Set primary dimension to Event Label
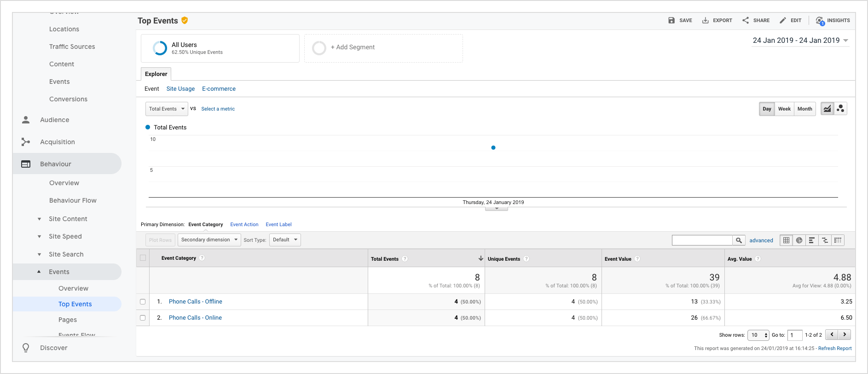868x374 pixels. click(278, 224)
